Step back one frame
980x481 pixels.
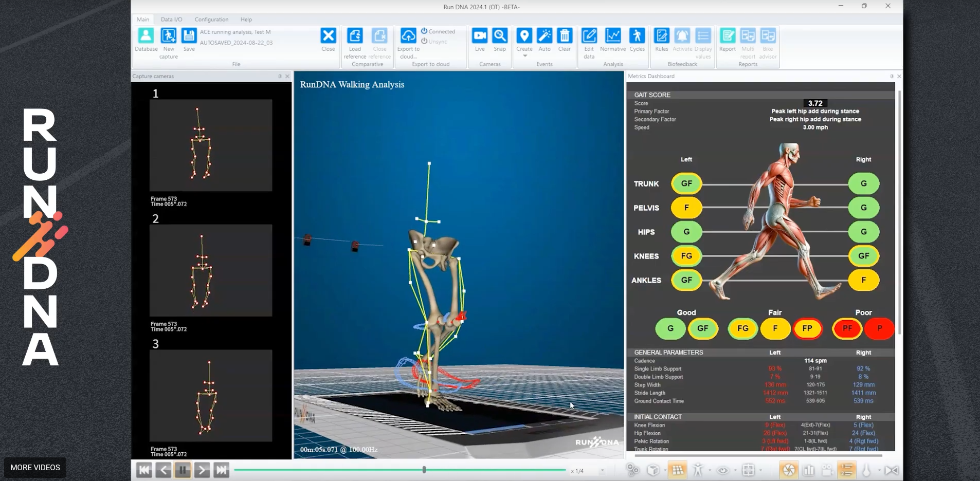pos(164,470)
